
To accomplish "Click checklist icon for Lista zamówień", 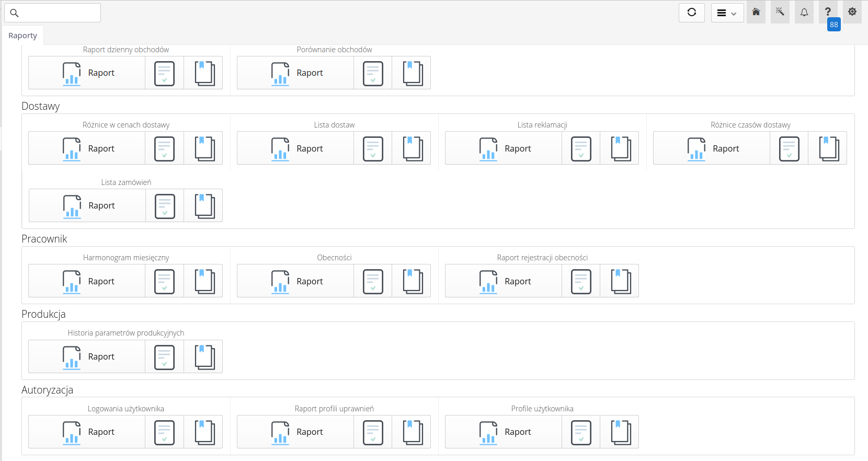I will pos(165,206).
